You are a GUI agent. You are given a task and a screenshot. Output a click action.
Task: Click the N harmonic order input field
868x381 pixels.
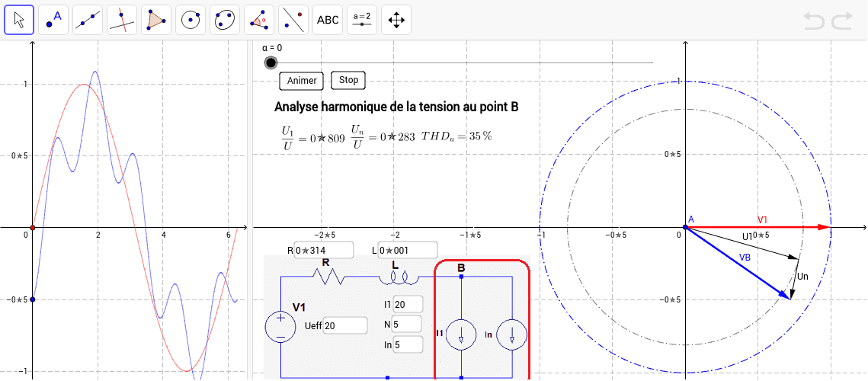pyautogui.click(x=408, y=324)
